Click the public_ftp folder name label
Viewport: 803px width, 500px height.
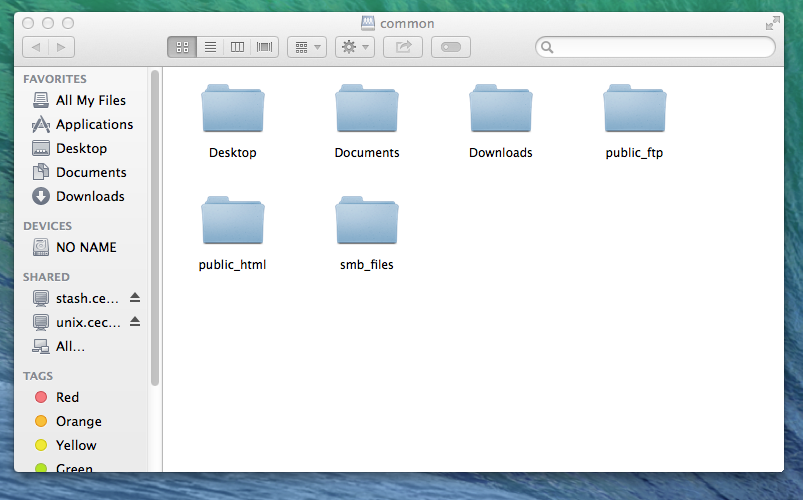coord(635,153)
